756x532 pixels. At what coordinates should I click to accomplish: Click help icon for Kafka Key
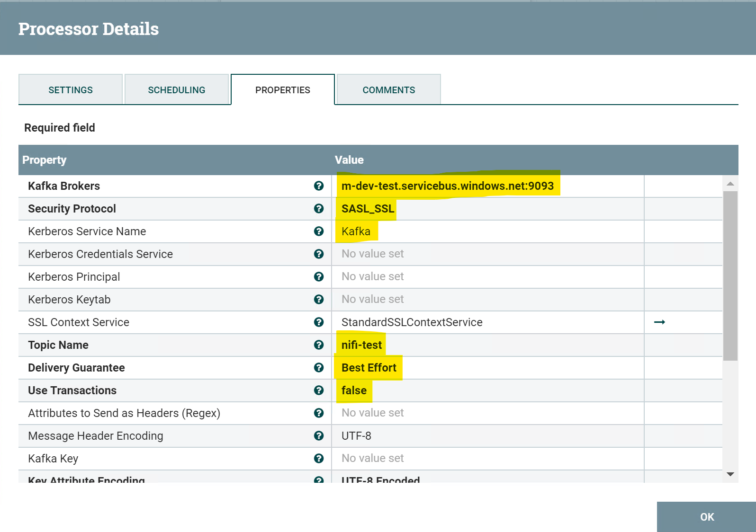point(319,459)
